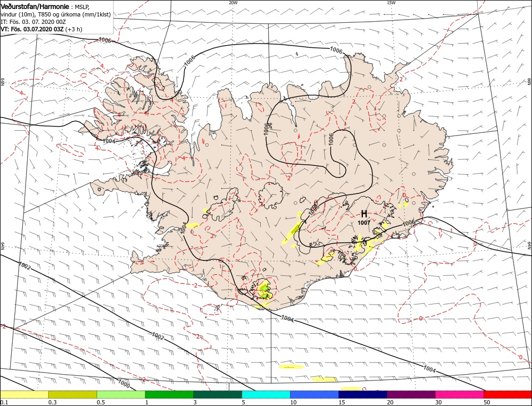
Task: Select the dark green 3 mm legend swatch
Action: (218, 394)
